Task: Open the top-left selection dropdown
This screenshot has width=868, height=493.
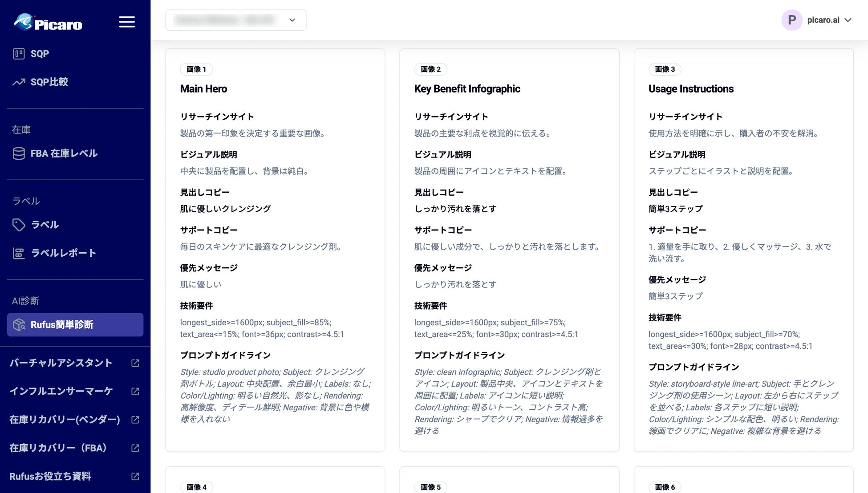Action: 236,20
